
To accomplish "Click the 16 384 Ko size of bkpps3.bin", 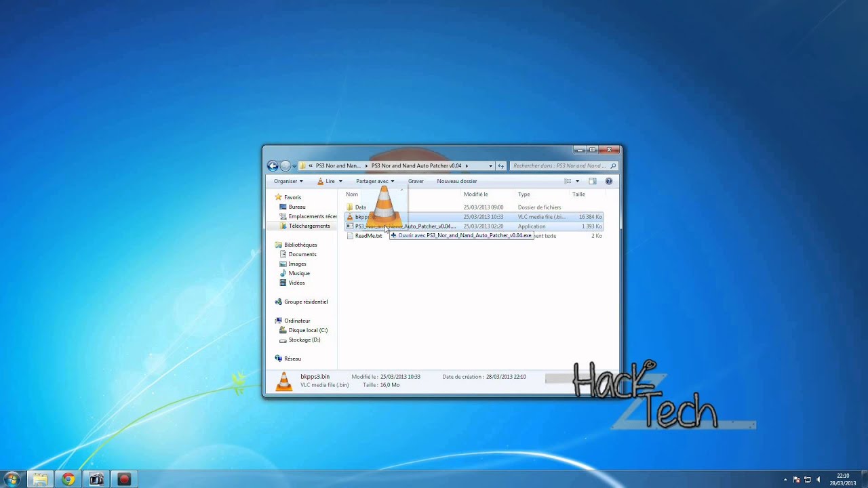I will (x=590, y=217).
